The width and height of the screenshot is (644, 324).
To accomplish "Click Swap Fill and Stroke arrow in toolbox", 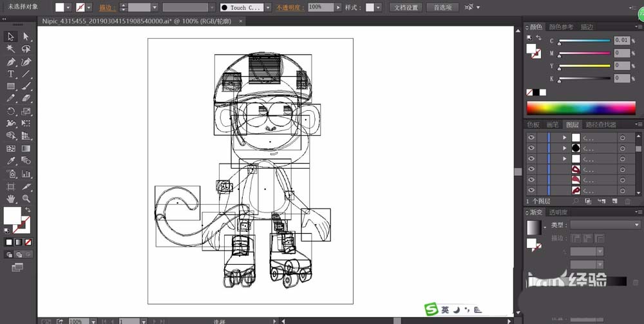I will tap(28, 209).
